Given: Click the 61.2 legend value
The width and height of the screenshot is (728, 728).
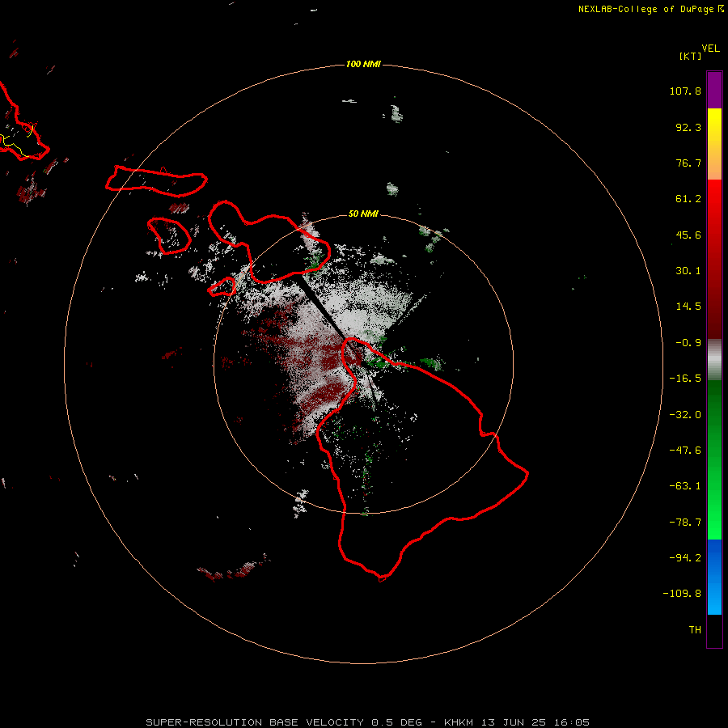Looking at the screenshot, I should (x=688, y=199).
